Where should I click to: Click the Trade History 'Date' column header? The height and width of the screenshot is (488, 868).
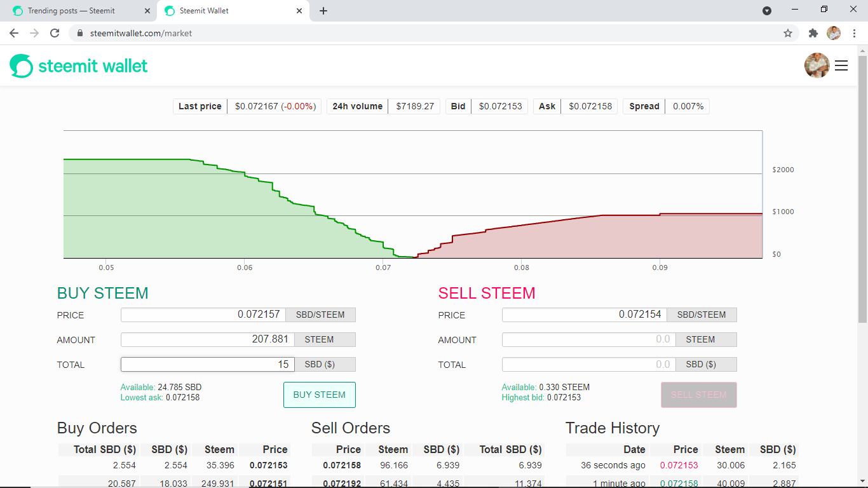pyautogui.click(x=634, y=449)
